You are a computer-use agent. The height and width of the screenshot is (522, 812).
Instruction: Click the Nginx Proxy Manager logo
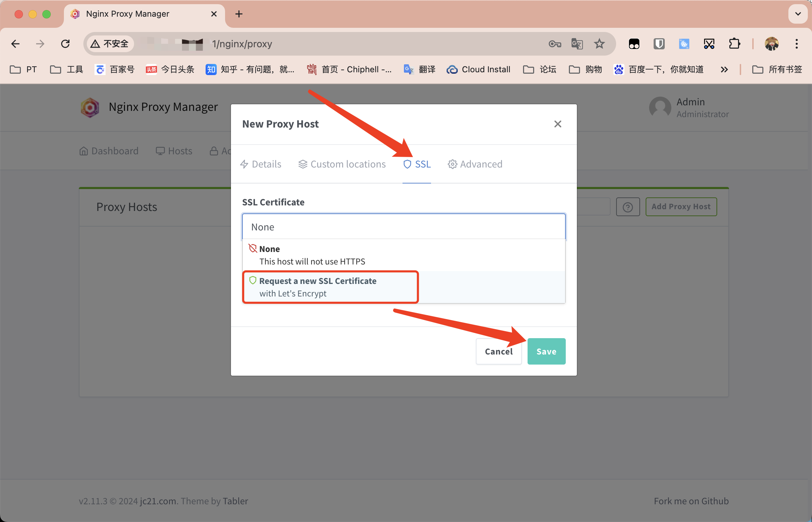(x=90, y=107)
